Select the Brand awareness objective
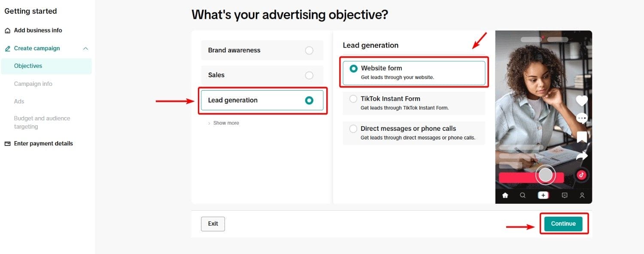 [x=262, y=50]
